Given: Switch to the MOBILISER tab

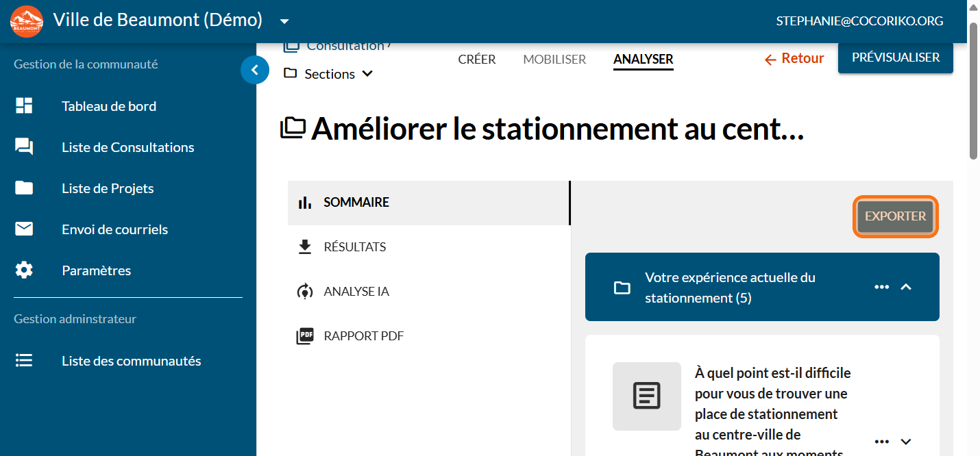Looking at the screenshot, I should click(554, 60).
